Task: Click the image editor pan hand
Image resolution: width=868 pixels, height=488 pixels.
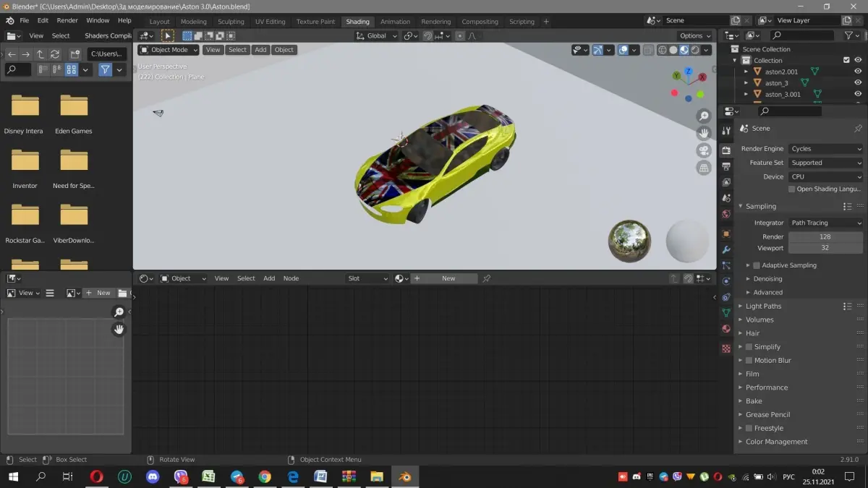Action: coord(119,330)
